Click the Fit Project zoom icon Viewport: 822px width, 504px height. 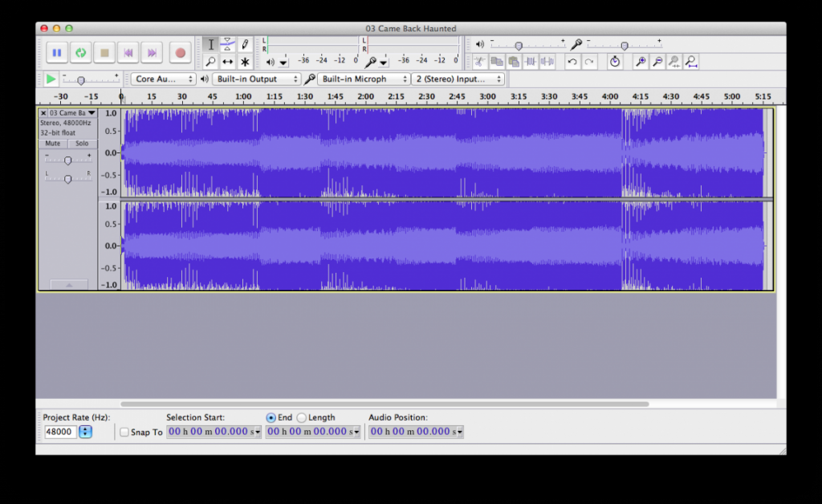pos(691,62)
